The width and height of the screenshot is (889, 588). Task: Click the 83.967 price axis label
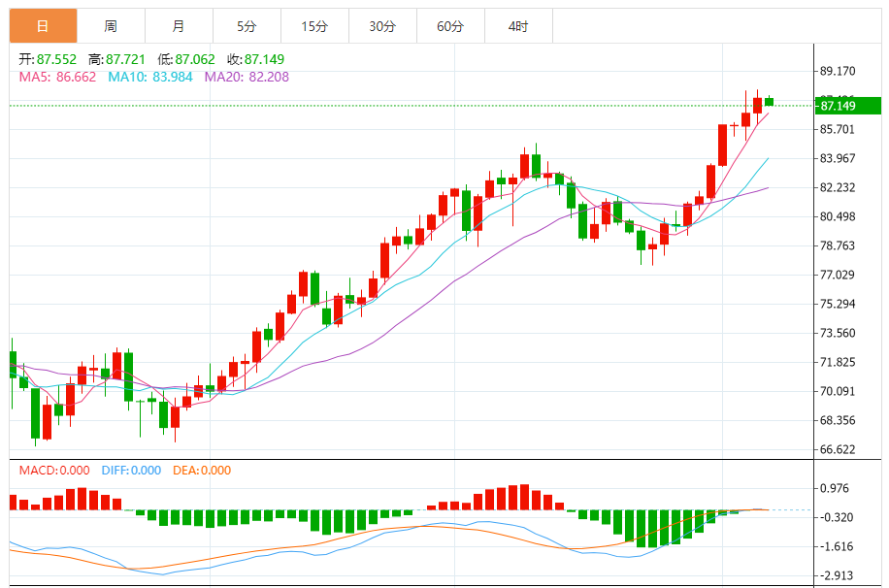click(x=838, y=158)
